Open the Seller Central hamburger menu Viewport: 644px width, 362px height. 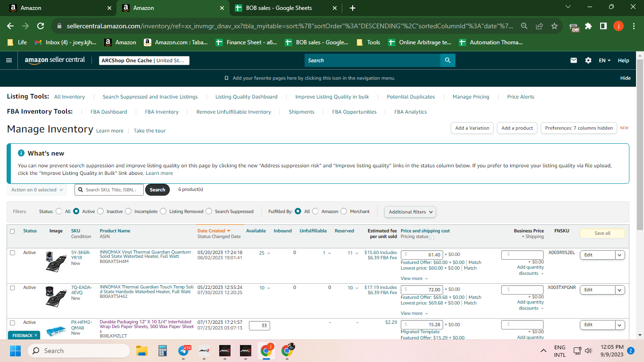click(x=8, y=60)
